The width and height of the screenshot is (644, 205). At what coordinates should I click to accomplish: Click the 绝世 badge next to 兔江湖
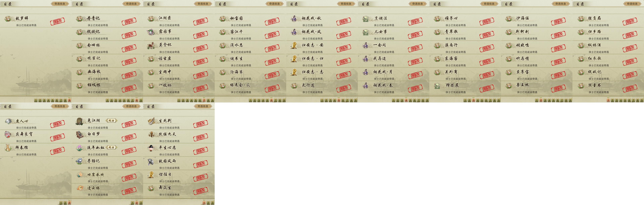click(111, 121)
